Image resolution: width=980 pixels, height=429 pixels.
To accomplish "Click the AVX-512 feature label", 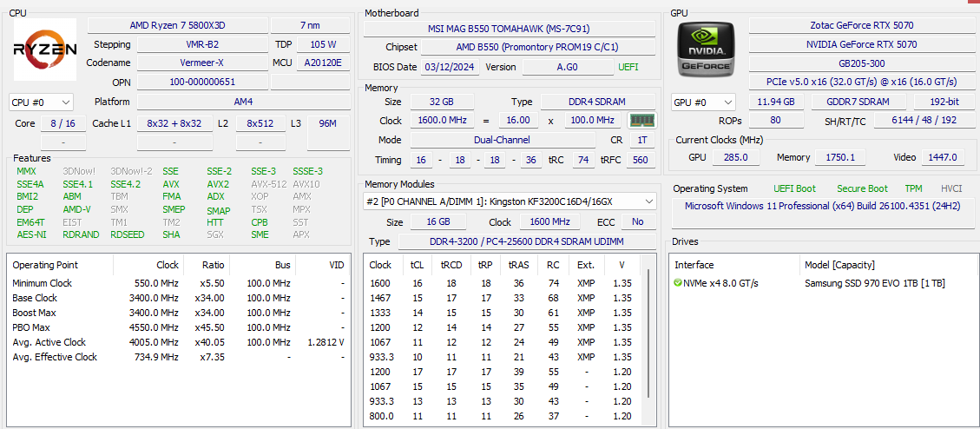I will click(x=268, y=184).
